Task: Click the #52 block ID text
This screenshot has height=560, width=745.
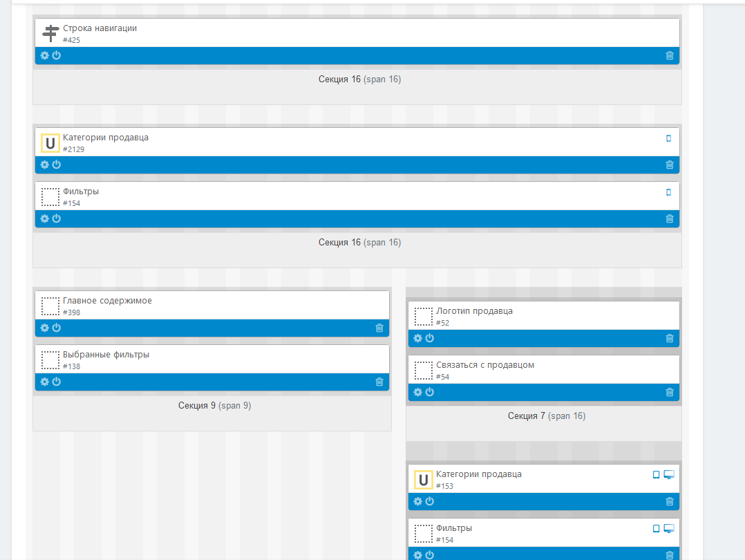Action: coord(442,323)
